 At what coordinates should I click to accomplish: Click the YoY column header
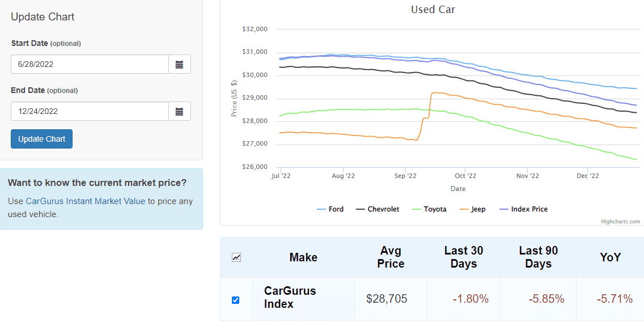point(610,257)
